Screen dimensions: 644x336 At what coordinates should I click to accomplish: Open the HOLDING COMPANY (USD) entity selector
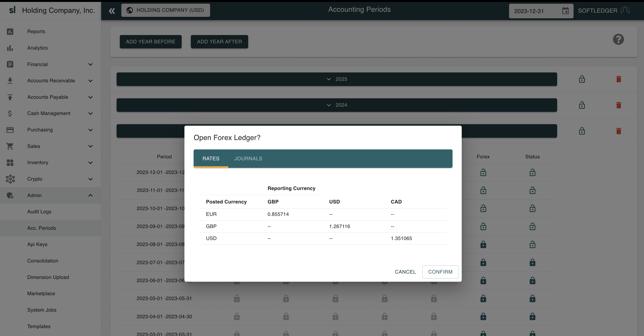[x=166, y=10]
